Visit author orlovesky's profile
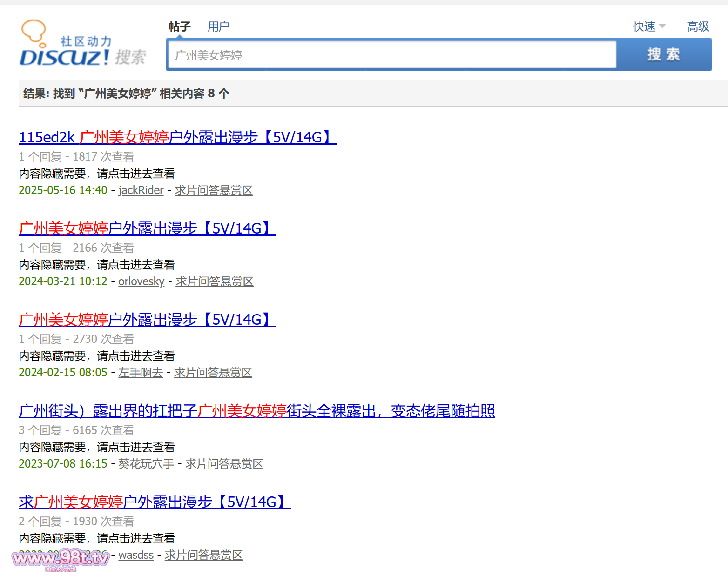The width and height of the screenshot is (728, 576). coord(141,281)
